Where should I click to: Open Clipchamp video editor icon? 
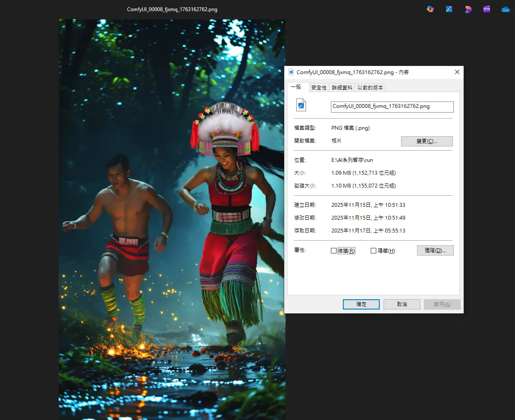tap(487, 9)
